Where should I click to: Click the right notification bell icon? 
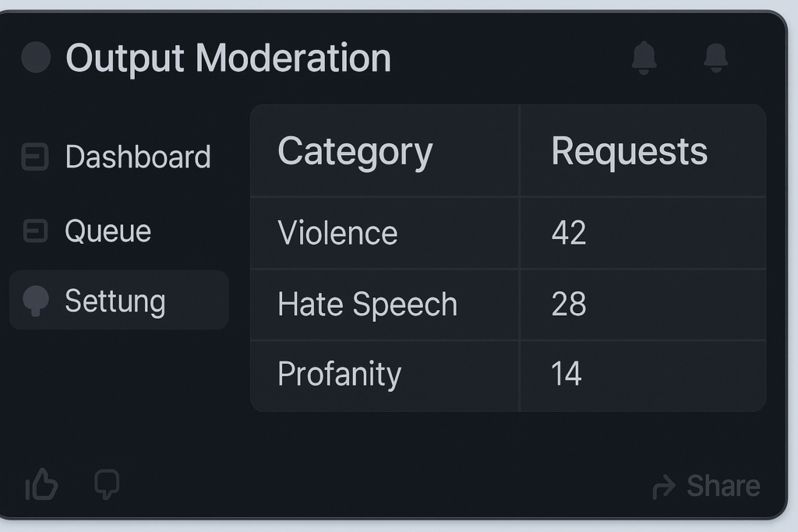715,58
